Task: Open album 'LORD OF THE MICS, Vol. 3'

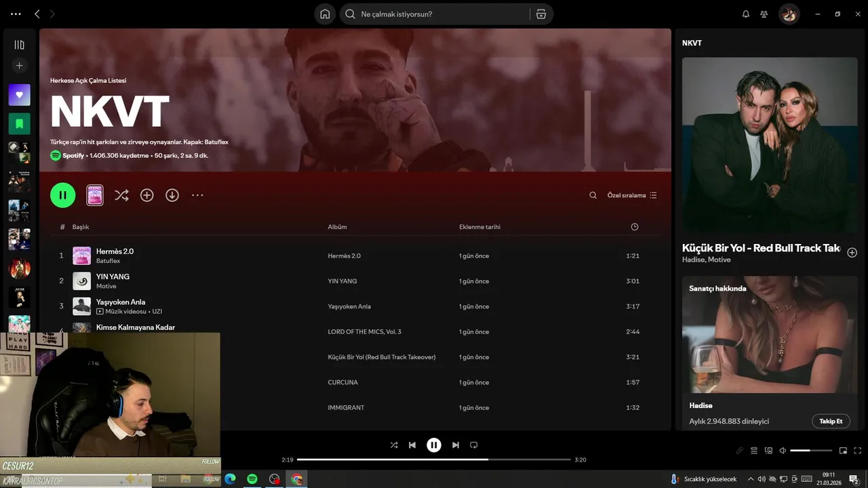Action: pos(364,332)
